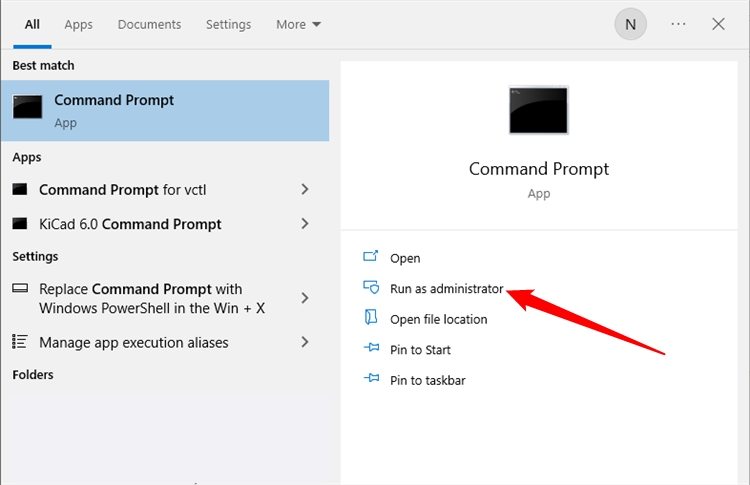Choose Open file location
Image resolution: width=750 pixels, height=485 pixels.
(438, 319)
